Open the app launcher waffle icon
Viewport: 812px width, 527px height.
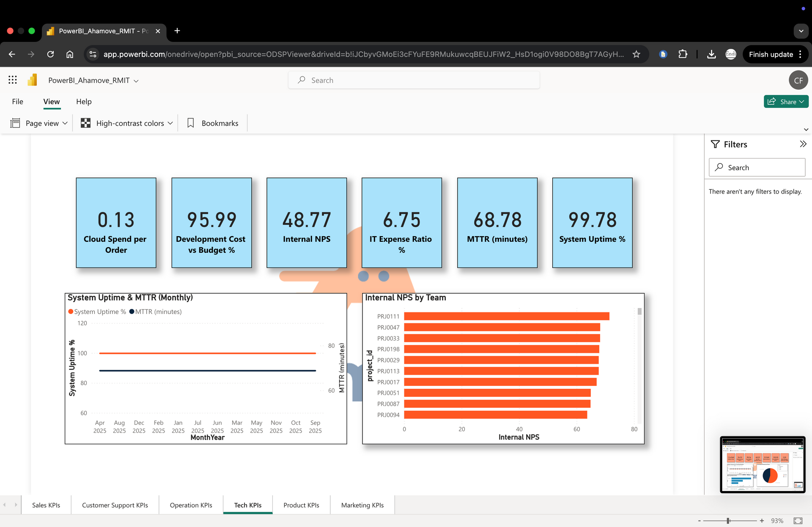pyautogui.click(x=13, y=80)
